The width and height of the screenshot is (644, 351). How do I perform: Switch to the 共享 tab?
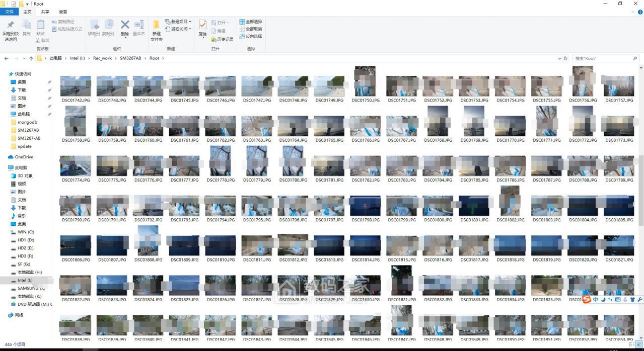click(x=45, y=12)
